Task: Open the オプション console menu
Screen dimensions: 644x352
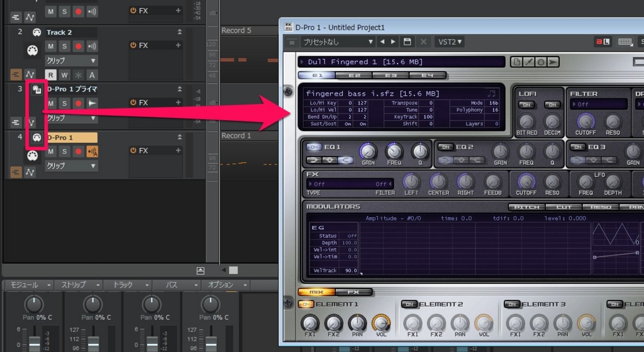Action: pos(226,285)
